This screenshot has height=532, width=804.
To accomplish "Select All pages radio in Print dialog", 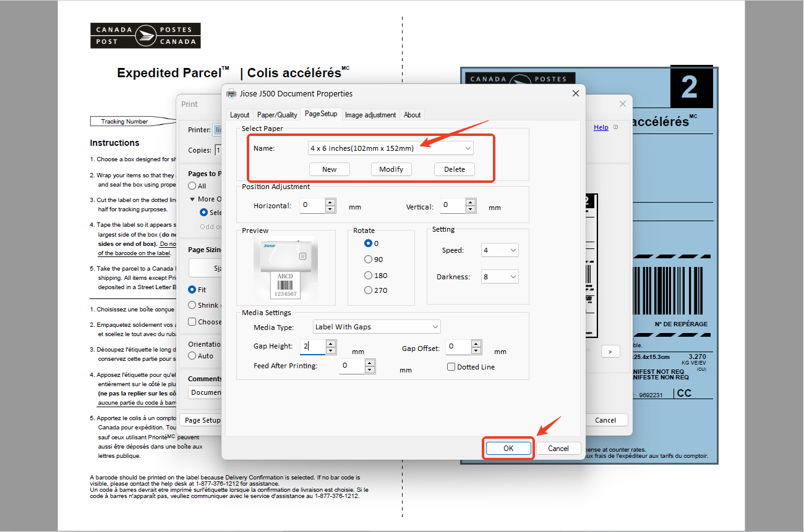I will pyautogui.click(x=193, y=186).
